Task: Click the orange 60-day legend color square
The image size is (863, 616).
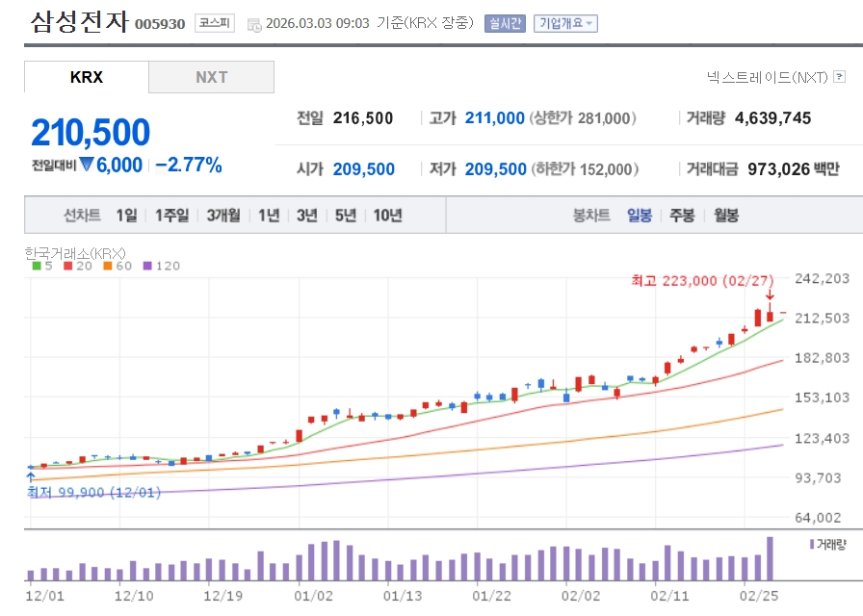Action: tap(108, 266)
